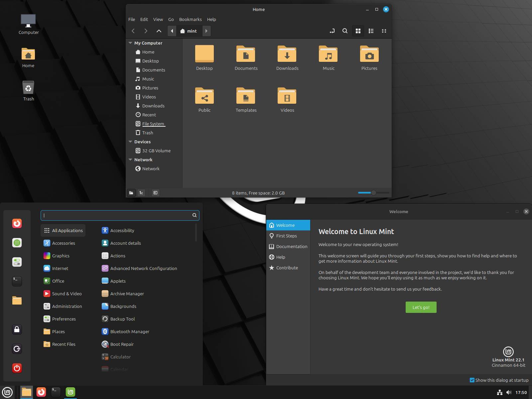
Task: Hide the sidebar using statusbar button
Action: tap(155, 193)
